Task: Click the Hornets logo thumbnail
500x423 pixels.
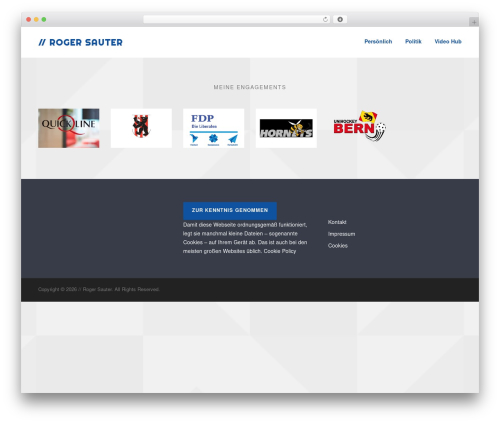Action: 286,128
